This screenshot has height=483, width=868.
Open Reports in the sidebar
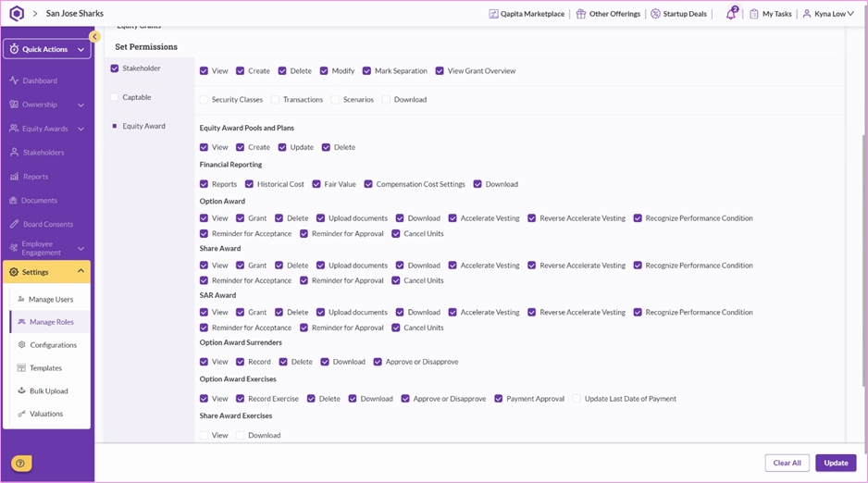point(35,177)
